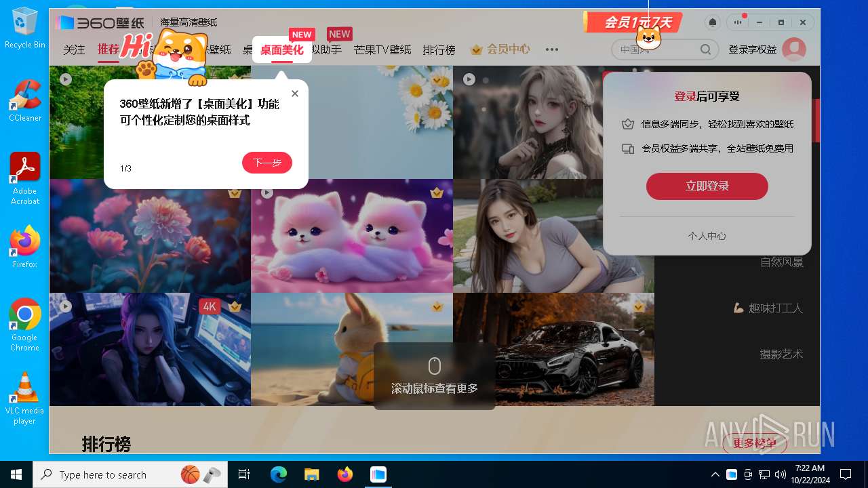The width and height of the screenshot is (868, 488).
Task: Open the blue-haired gamer girl wallpaper
Action: 150,349
